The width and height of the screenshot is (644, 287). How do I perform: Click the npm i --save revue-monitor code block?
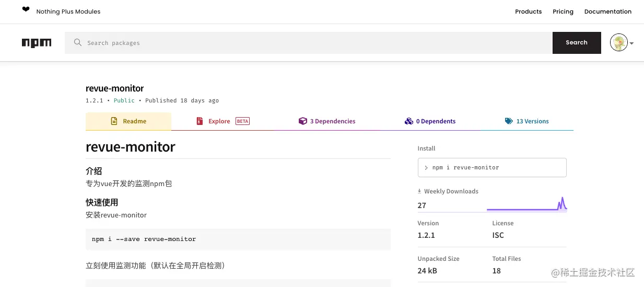(x=238, y=239)
